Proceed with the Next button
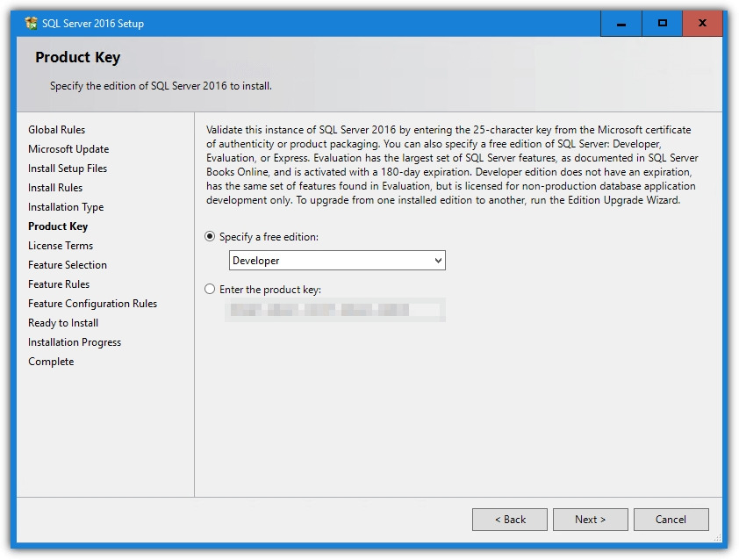This screenshot has width=739, height=560. tap(590, 519)
